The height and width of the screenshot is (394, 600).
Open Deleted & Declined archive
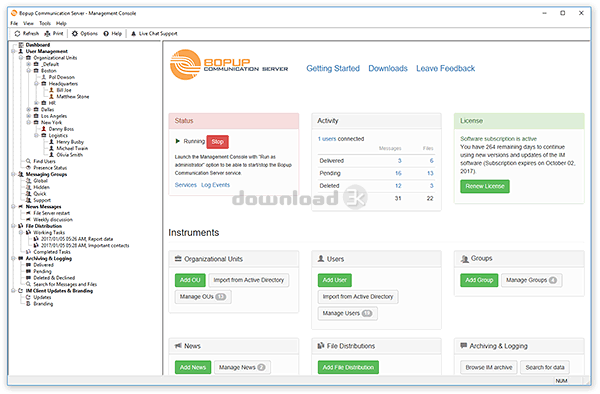coord(54,278)
